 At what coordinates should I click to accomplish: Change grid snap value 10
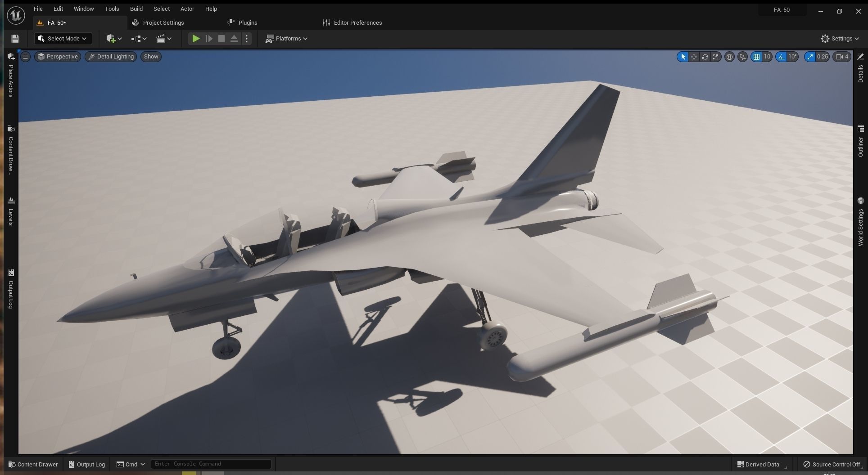tap(767, 57)
